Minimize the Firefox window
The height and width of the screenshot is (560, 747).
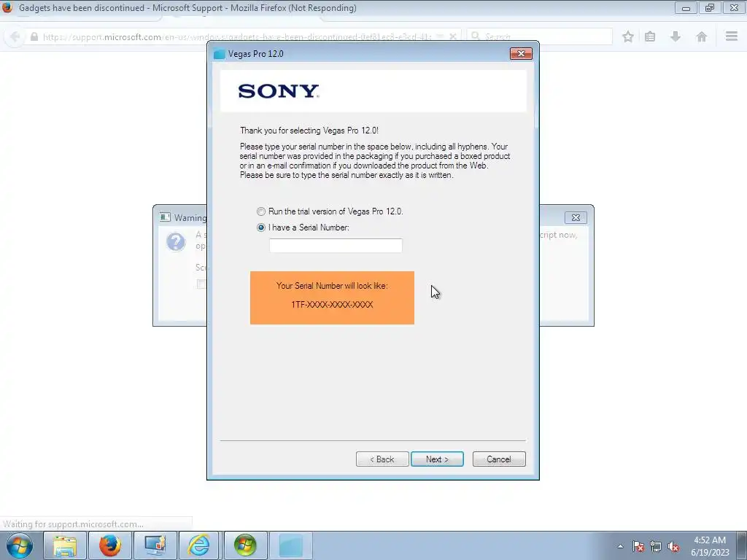[686, 7]
